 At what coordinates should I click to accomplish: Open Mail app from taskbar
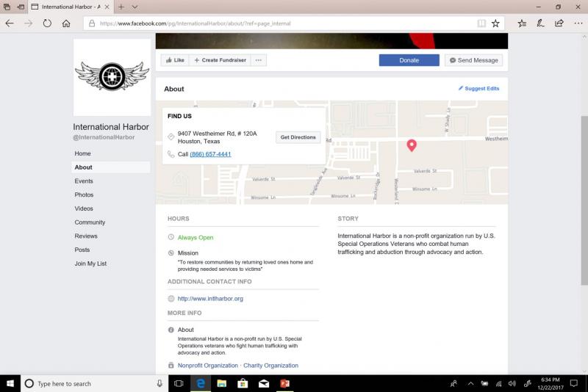click(264, 383)
